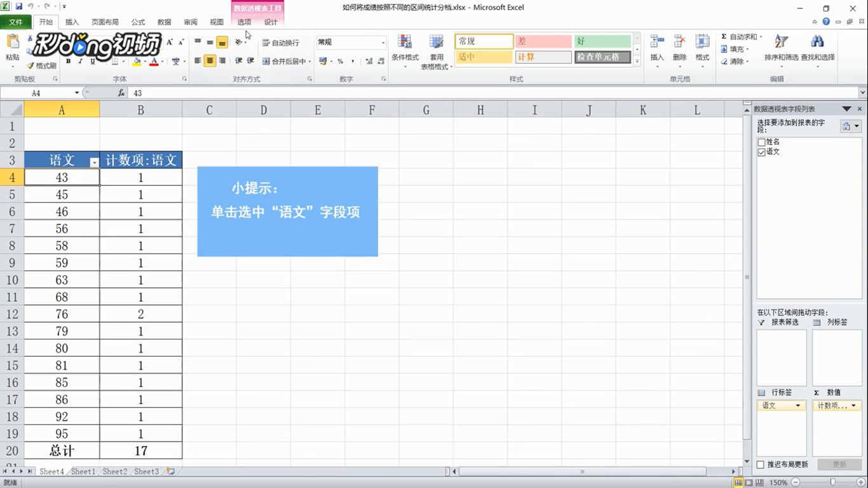Image resolution: width=868 pixels, height=488 pixels.
Task: Click the Undo arrow icon
Action: pyautogui.click(x=30, y=6)
